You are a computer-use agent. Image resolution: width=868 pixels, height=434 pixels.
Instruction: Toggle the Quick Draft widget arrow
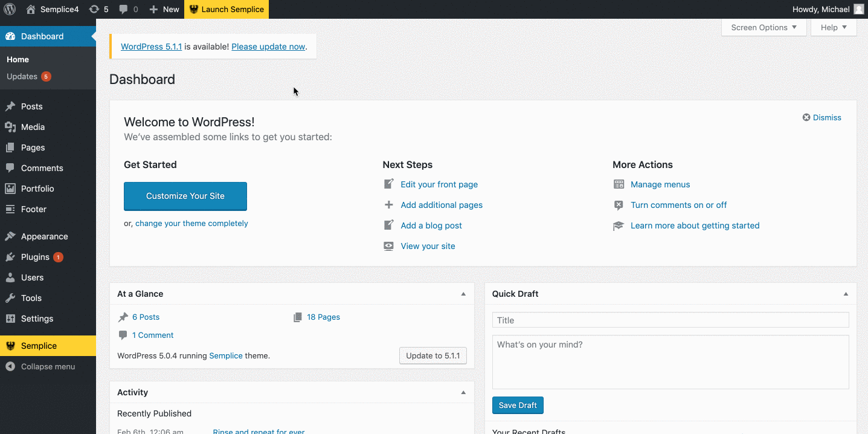846,294
